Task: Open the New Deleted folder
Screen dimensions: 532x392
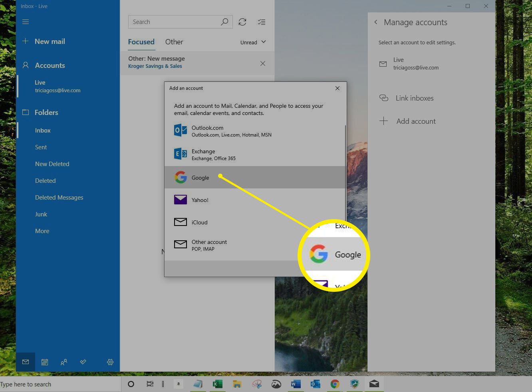Action: tap(52, 164)
